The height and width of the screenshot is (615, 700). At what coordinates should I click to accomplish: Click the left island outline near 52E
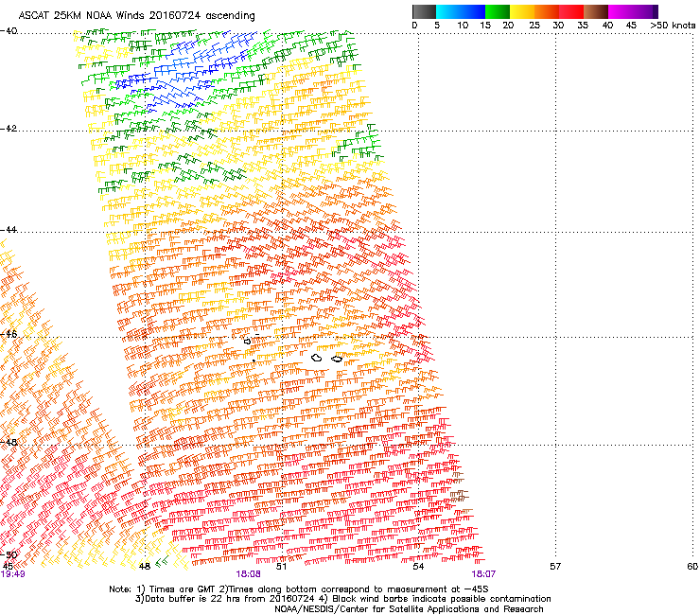[x=317, y=358]
